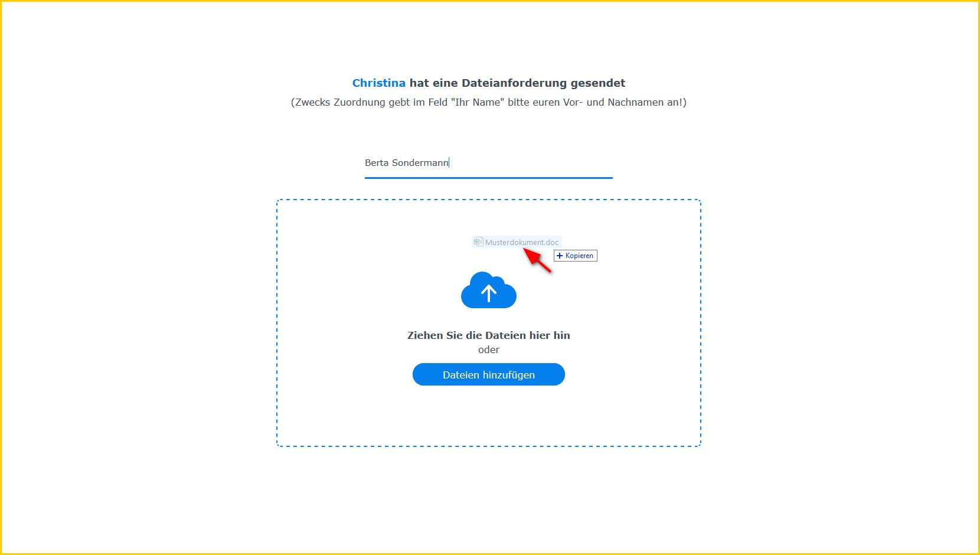Click the Word file icon beside Musterdokument.doc
This screenshot has width=980, height=555.
(x=478, y=242)
